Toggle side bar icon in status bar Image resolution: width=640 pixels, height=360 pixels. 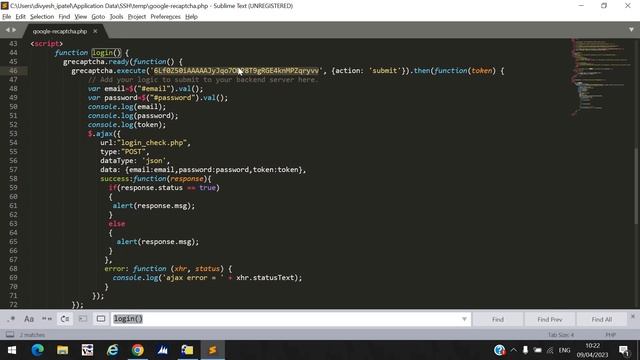(x=10, y=335)
